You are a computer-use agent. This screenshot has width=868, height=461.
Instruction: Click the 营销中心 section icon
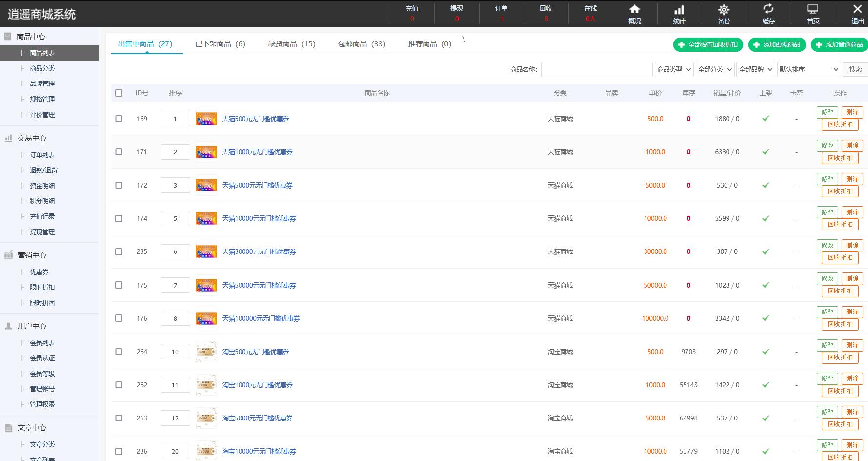click(8, 255)
